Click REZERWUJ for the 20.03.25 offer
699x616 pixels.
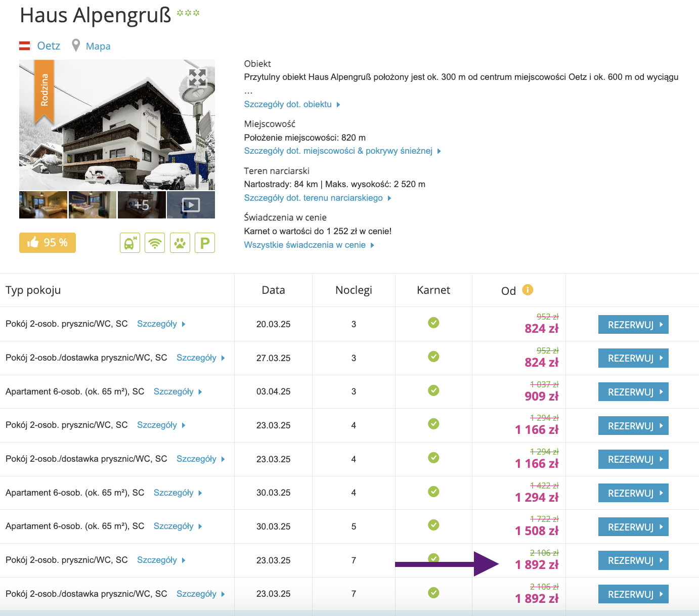(633, 325)
